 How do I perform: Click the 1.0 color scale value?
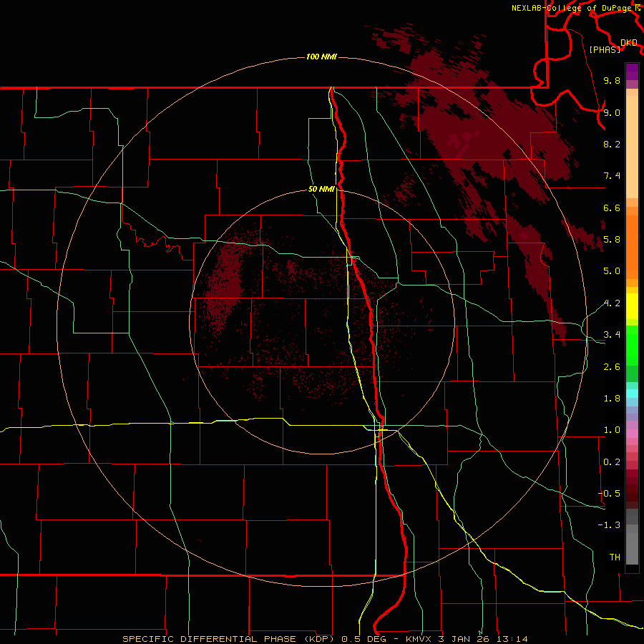(612, 430)
